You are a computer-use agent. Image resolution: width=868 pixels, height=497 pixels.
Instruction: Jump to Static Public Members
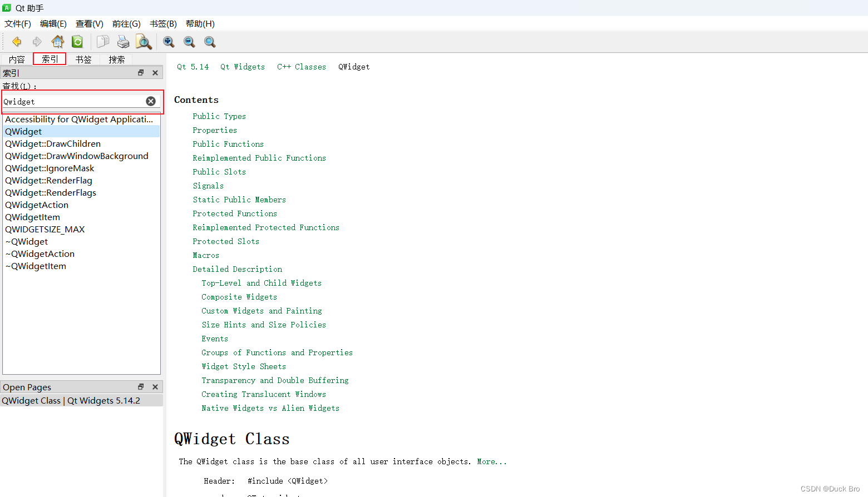pos(239,200)
